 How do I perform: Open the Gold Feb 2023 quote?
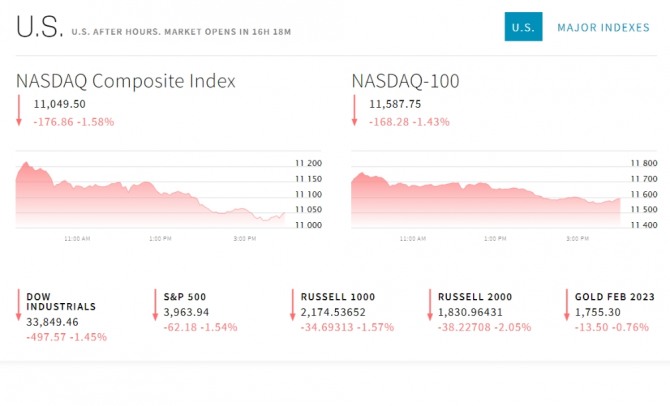tap(614, 296)
